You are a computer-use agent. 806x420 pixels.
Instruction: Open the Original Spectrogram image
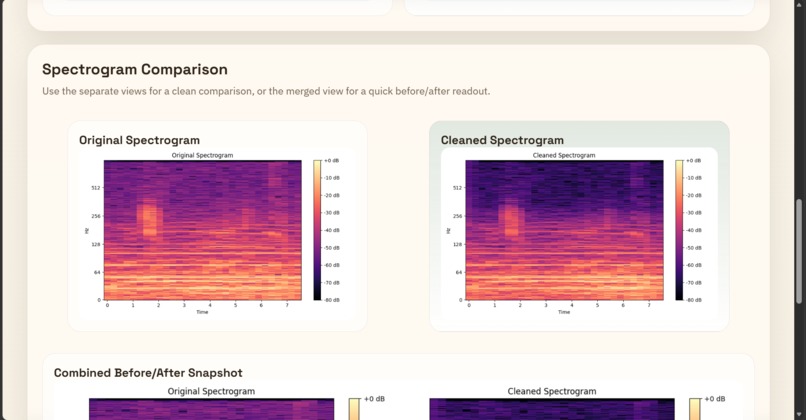point(217,234)
